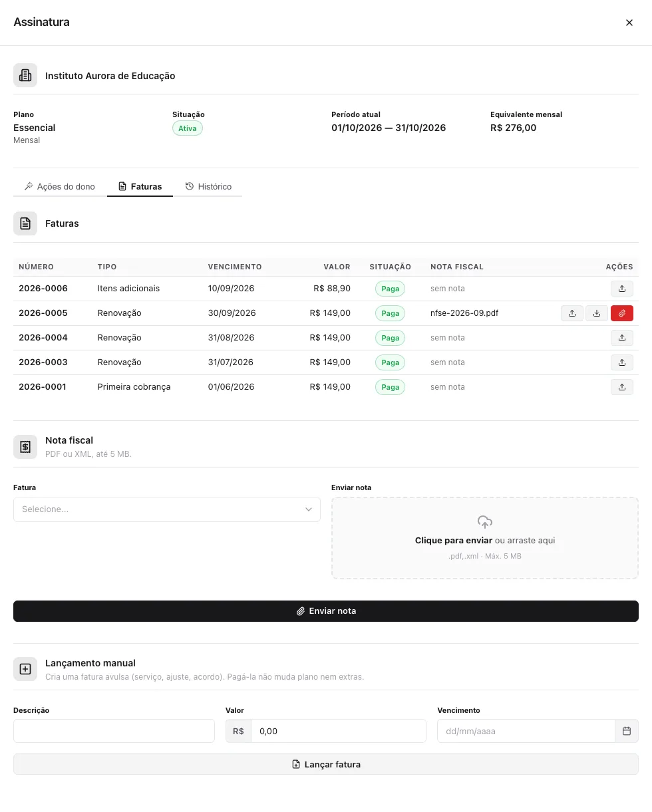The image size is (652, 812).
Task: Click the Lançar fatura button
Action: pyautogui.click(x=326, y=764)
